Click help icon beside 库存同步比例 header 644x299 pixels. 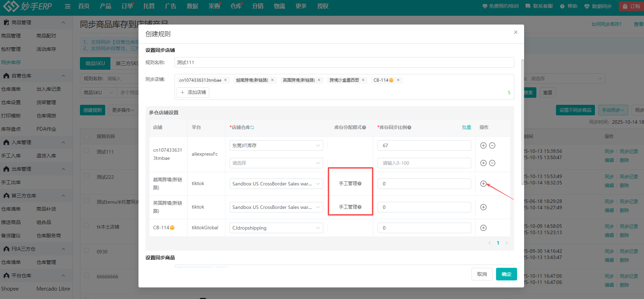point(409,128)
